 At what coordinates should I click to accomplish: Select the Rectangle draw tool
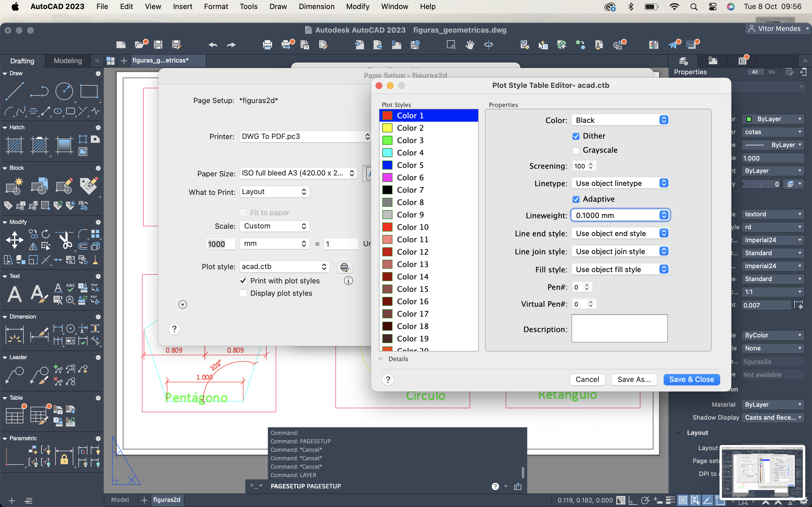click(89, 91)
